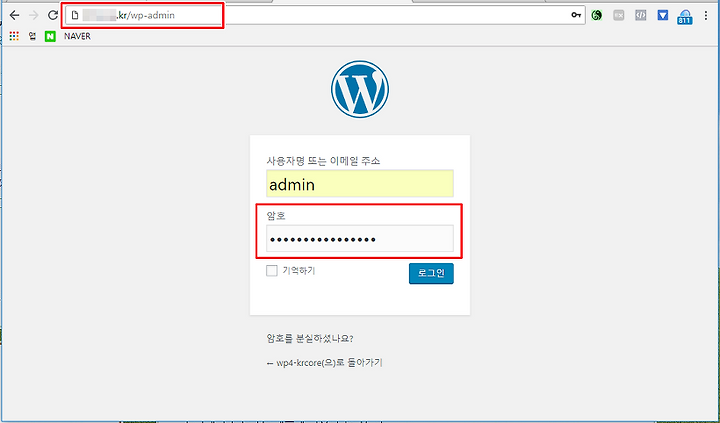Tick the 기억하기 remember me checkbox
Screen dimensions: 720x423
click(x=272, y=271)
